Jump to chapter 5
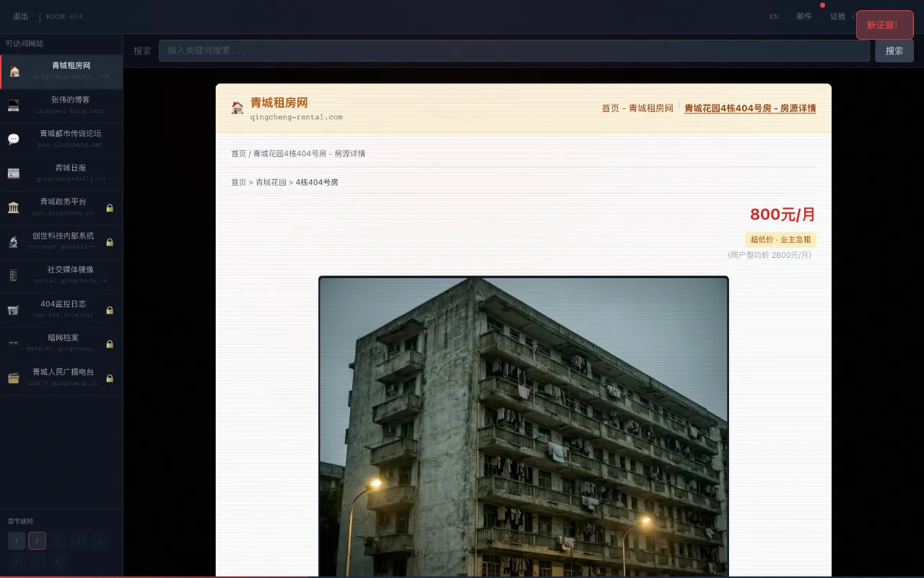 [99, 540]
